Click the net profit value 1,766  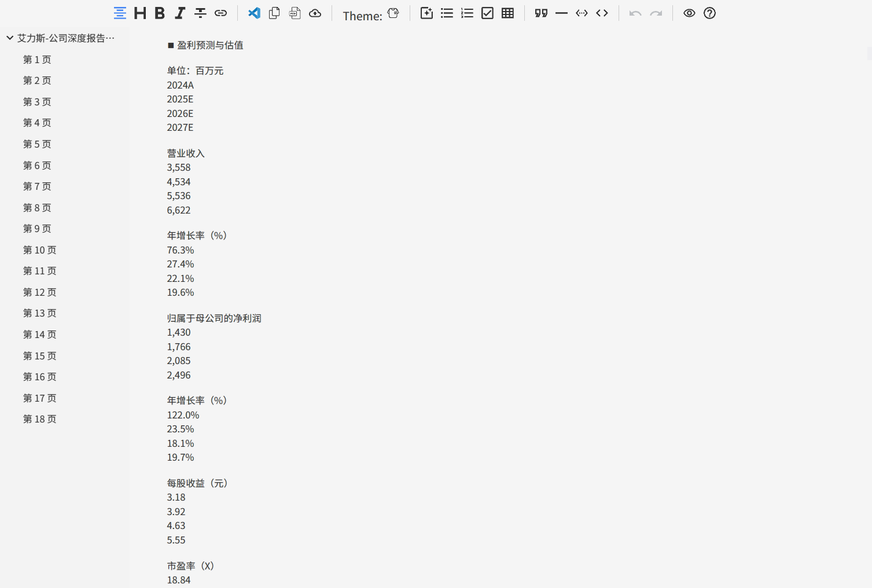point(179,347)
